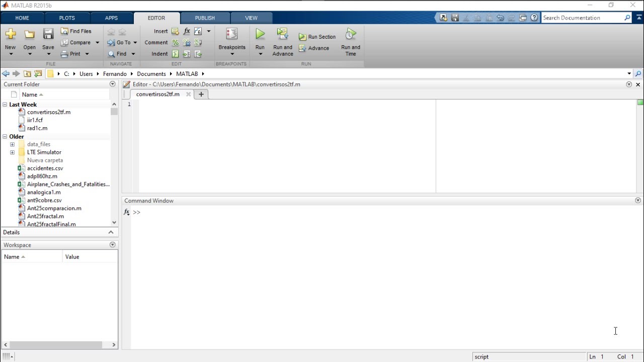Click the Undo icon in quick access

(500, 18)
